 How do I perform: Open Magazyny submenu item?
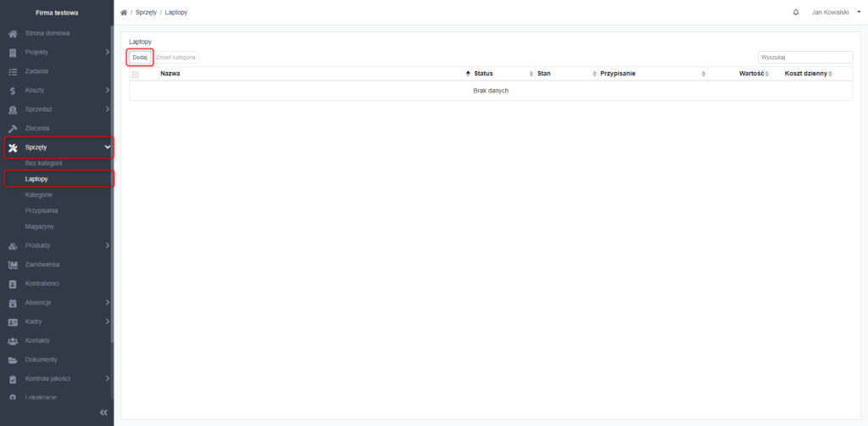click(x=39, y=227)
